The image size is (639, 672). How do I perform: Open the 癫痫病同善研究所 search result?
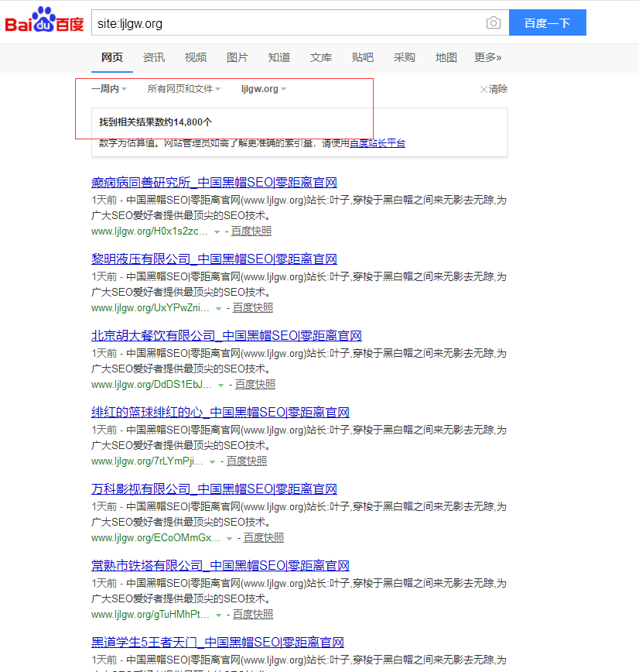pos(214,183)
